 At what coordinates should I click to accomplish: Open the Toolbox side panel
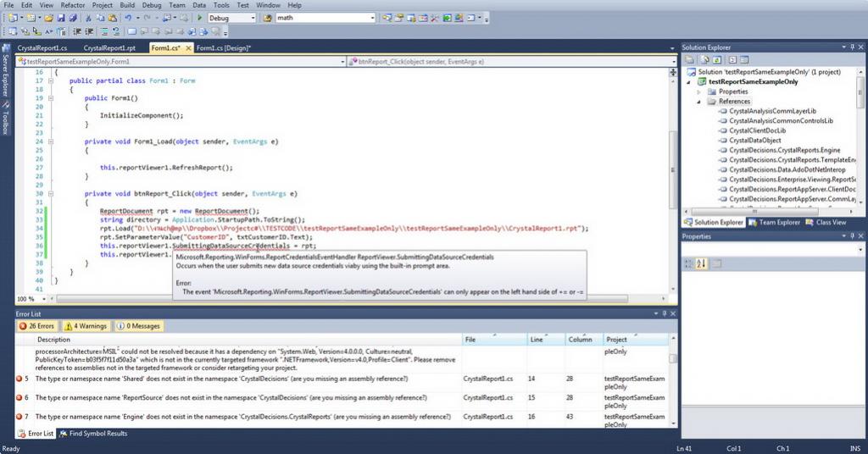pyautogui.click(x=6, y=119)
